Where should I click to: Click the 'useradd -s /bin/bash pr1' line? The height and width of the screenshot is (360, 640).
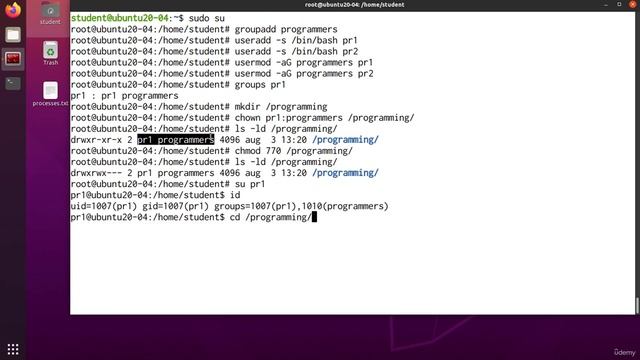coord(214,40)
